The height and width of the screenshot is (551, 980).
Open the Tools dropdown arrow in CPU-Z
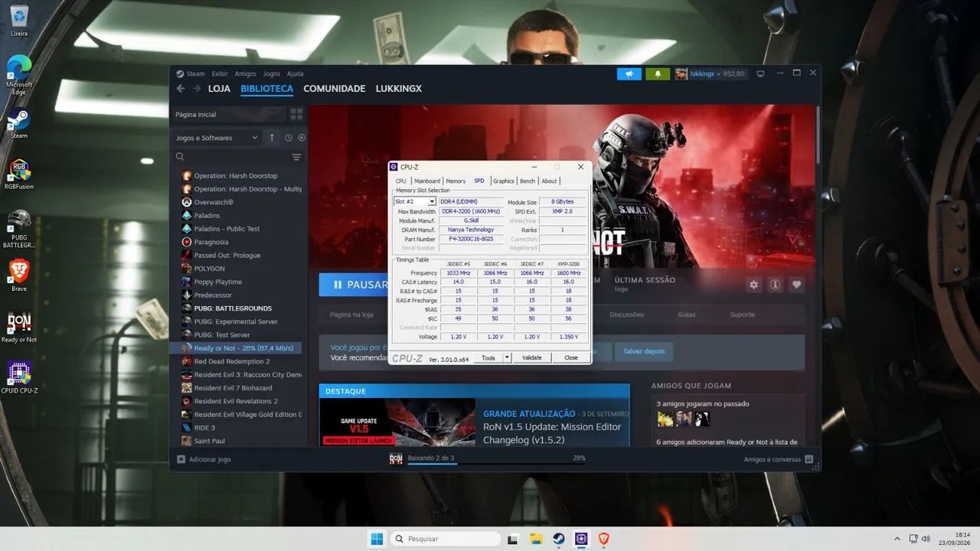coord(507,357)
